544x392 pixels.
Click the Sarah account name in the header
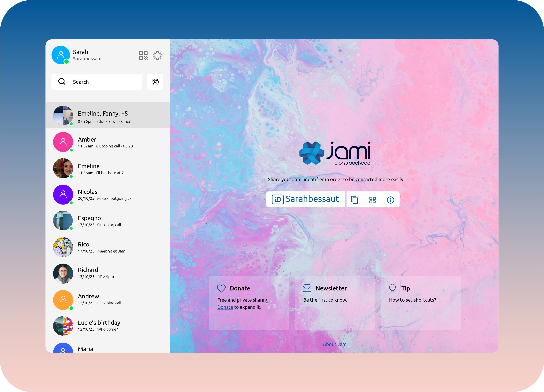pyautogui.click(x=81, y=52)
